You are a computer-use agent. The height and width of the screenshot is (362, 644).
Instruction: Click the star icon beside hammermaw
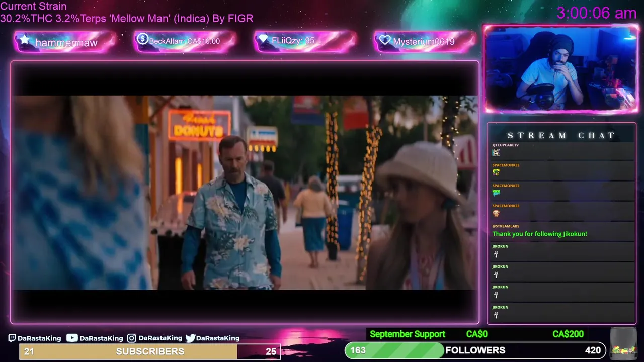(24, 40)
